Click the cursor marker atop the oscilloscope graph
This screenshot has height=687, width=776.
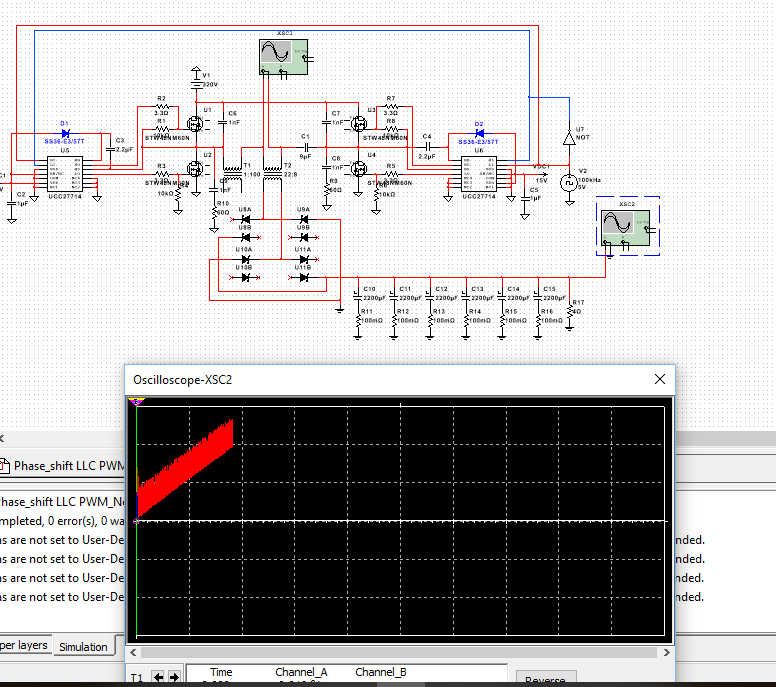pyautogui.click(x=138, y=402)
